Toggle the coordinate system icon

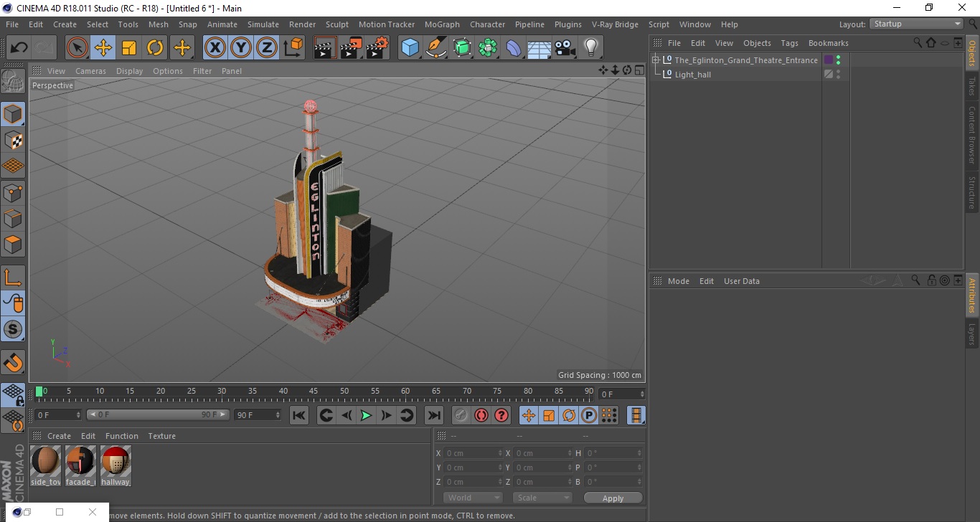coord(293,48)
